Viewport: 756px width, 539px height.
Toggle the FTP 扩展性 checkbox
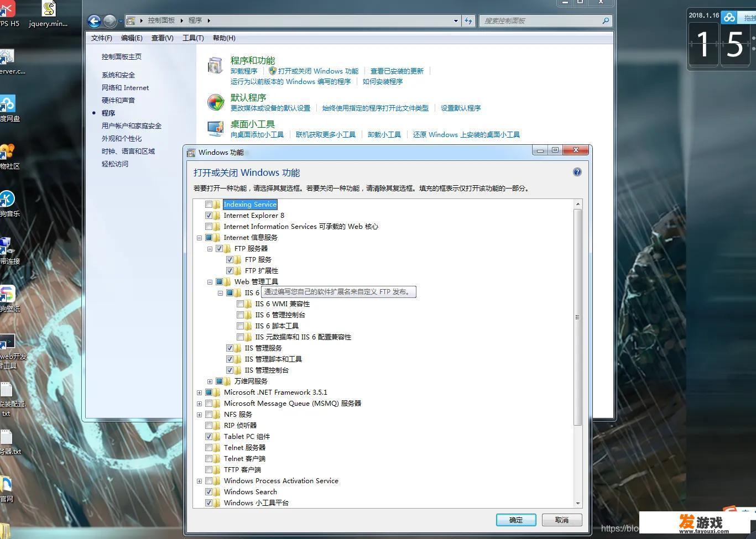[x=230, y=271]
